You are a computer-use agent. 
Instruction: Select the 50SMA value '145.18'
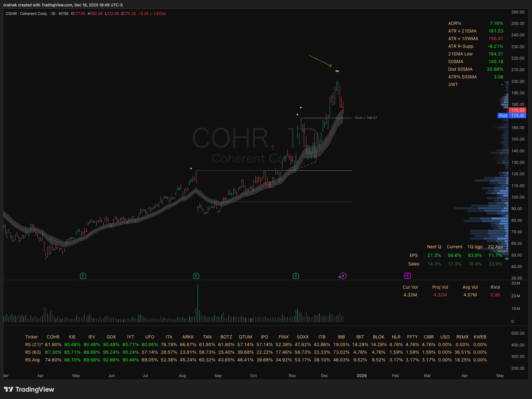pyautogui.click(x=496, y=62)
